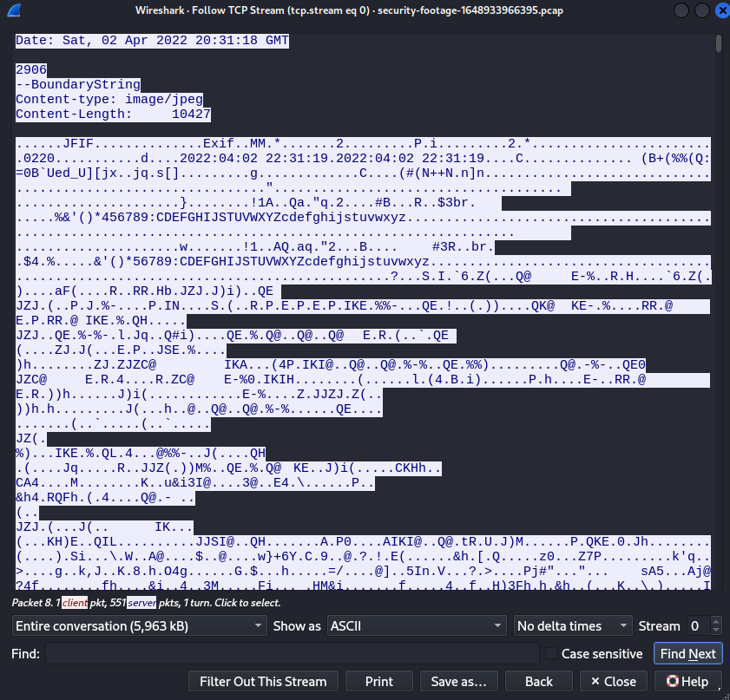Close the Follow TCP Stream window
This screenshot has width=730, height=700.
pyautogui.click(x=721, y=10)
